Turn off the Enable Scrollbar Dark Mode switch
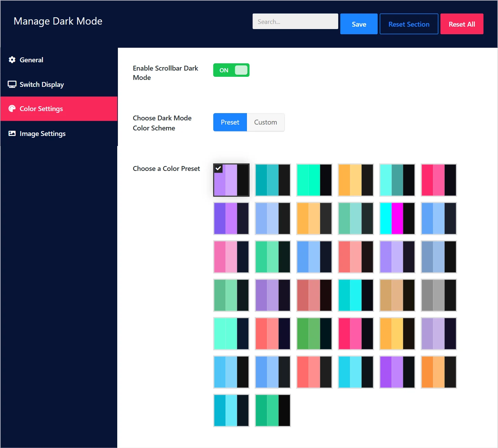Screen dimensions: 498x448 pyautogui.click(x=231, y=70)
